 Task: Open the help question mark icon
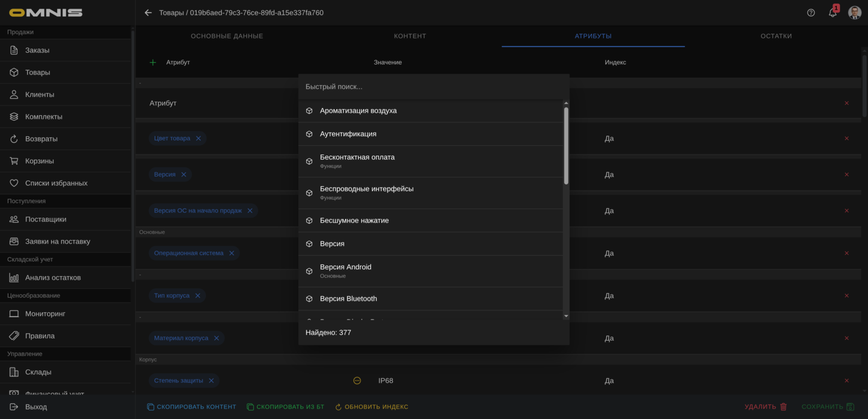coord(811,13)
